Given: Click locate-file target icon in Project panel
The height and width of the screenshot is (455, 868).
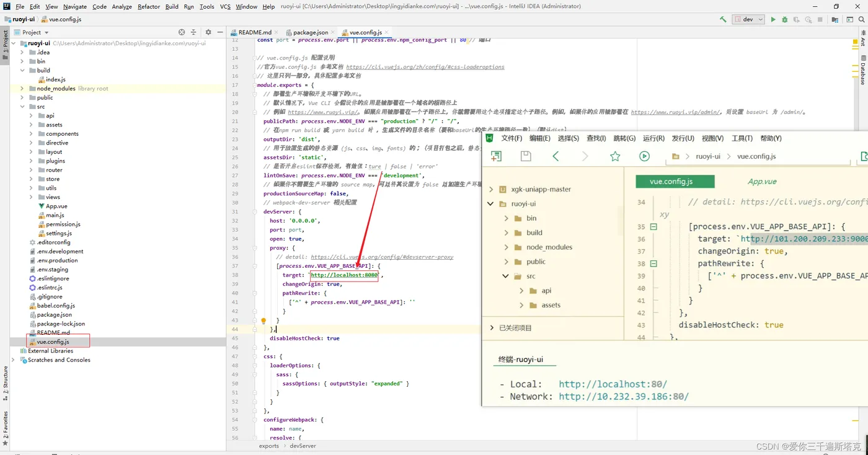Looking at the screenshot, I should [182, 32].
